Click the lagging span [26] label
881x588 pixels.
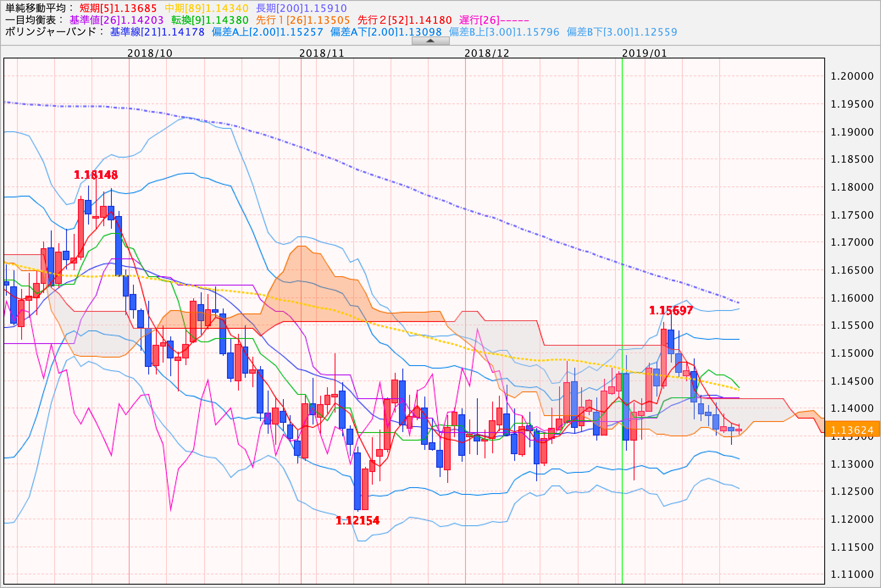[x=494, y=20]
